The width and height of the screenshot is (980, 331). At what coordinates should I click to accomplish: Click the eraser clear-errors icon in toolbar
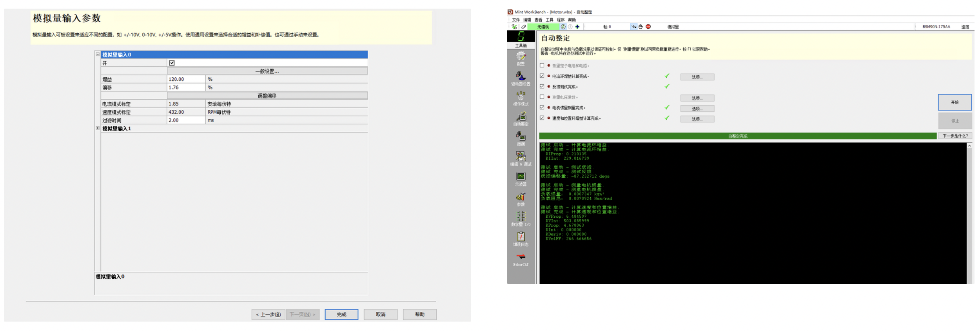tap(523, 27)
